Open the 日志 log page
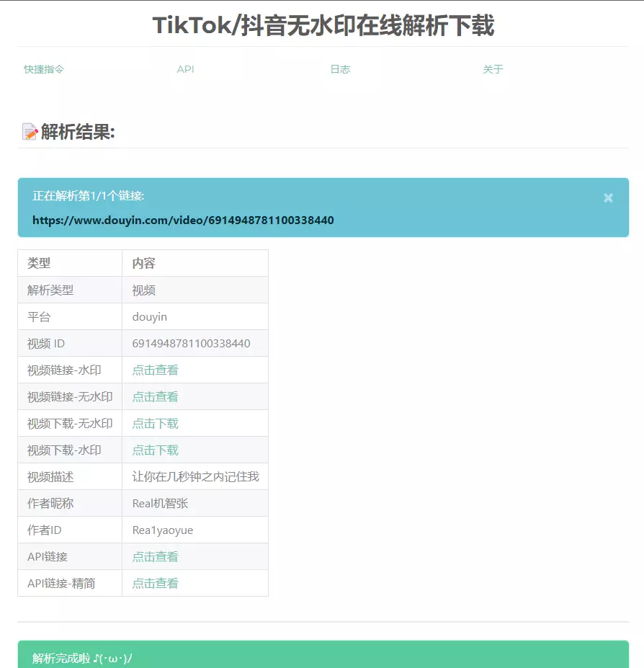This screenshot has height=668, width=644. [x=340, y=69]
